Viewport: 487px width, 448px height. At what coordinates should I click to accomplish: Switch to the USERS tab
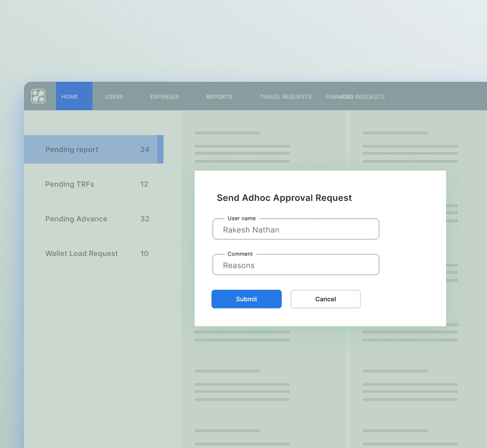pos(114,96)
